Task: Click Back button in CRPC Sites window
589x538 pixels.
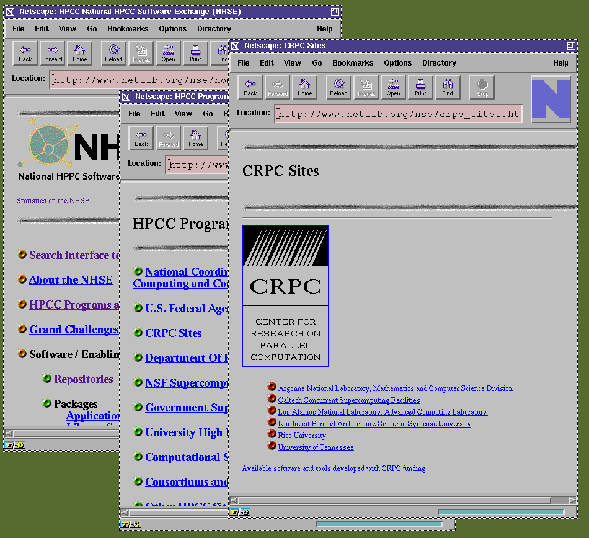Action: 250,87
